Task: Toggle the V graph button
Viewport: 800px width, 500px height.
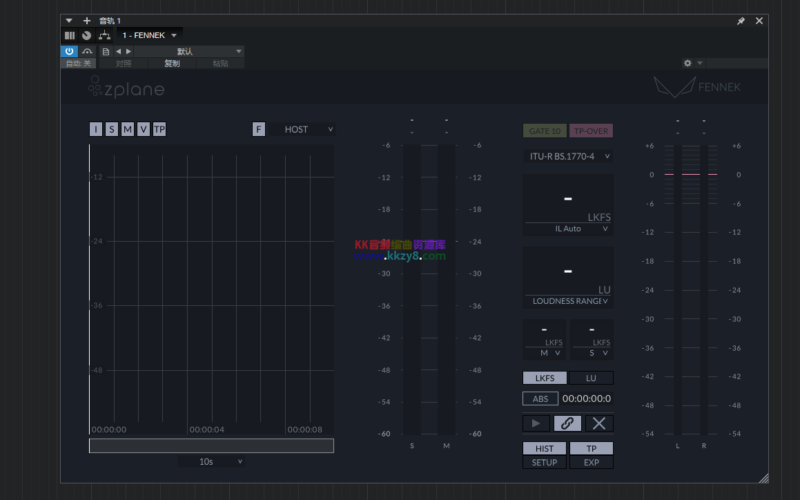Action: (143, 129)
